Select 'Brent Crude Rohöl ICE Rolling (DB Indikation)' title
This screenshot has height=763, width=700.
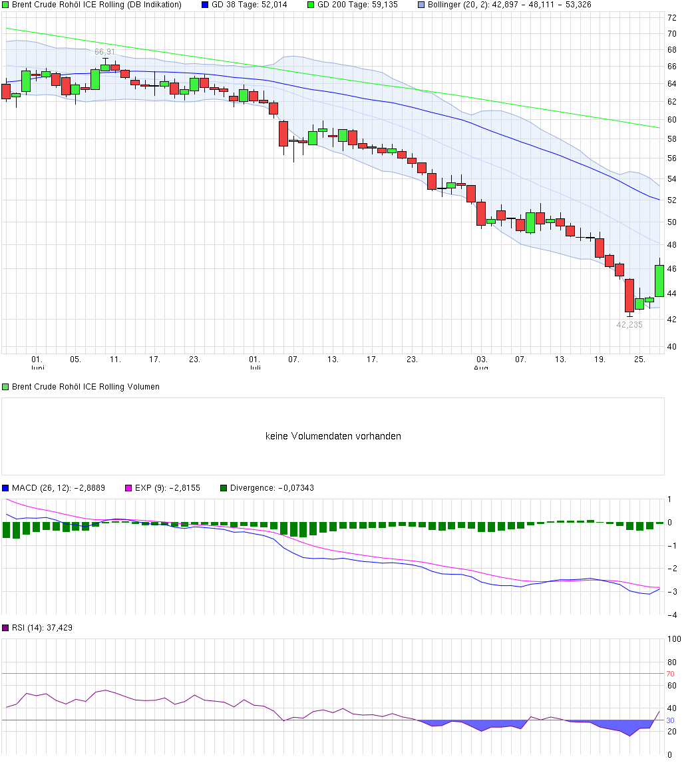pos(96,5)
